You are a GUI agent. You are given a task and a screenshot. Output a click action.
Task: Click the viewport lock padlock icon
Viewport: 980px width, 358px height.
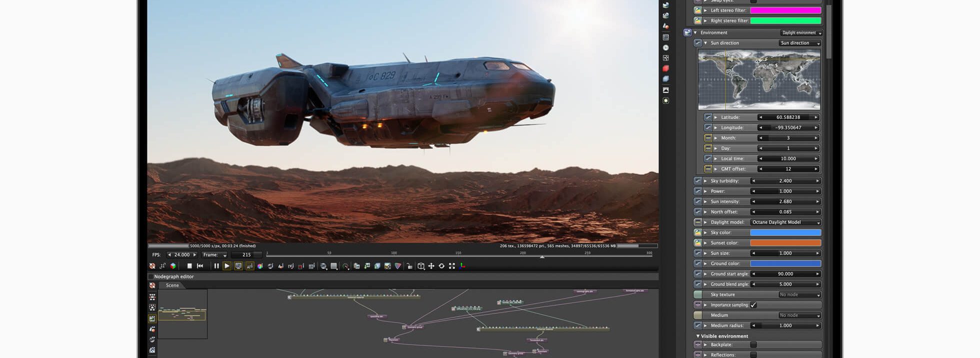coord(409,266)
